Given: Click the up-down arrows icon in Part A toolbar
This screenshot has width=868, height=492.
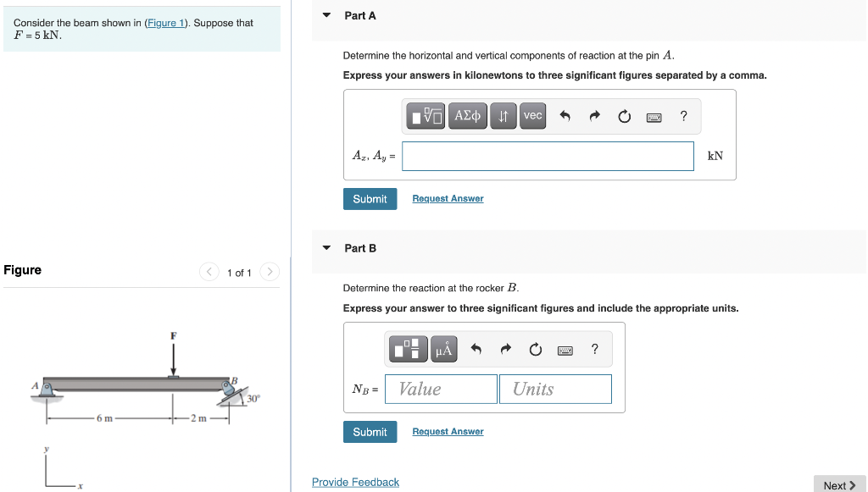Looking at the screenshot, I should coord(504,116).
